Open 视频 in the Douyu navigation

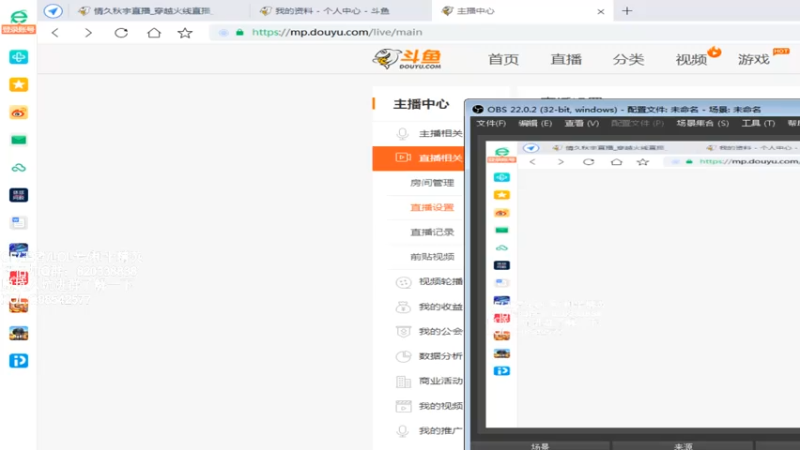click(x=691, y=59)
